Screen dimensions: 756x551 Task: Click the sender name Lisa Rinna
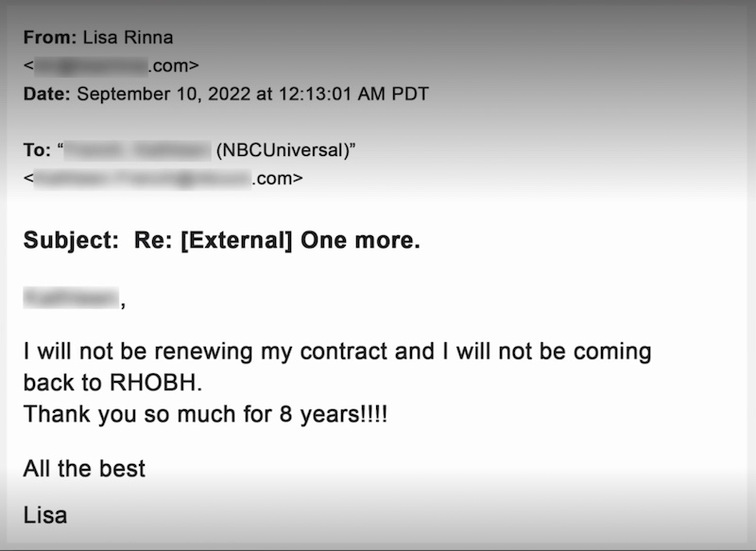128,38
